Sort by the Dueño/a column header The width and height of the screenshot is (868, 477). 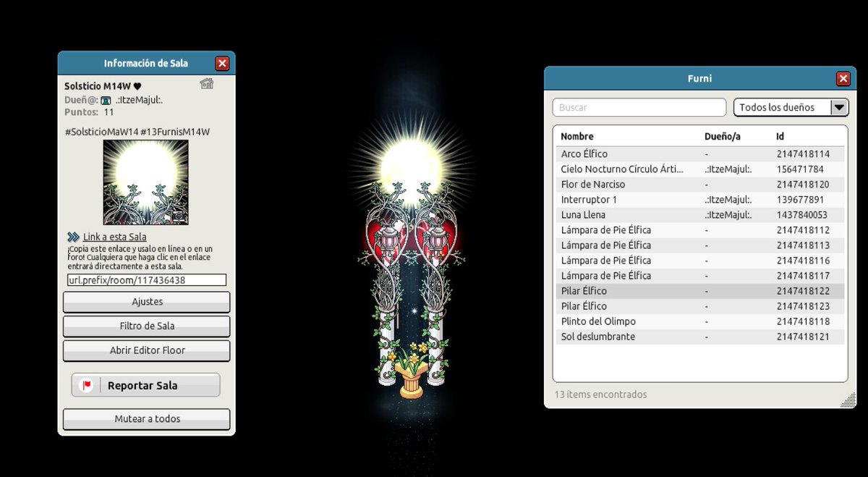point(723,136)
